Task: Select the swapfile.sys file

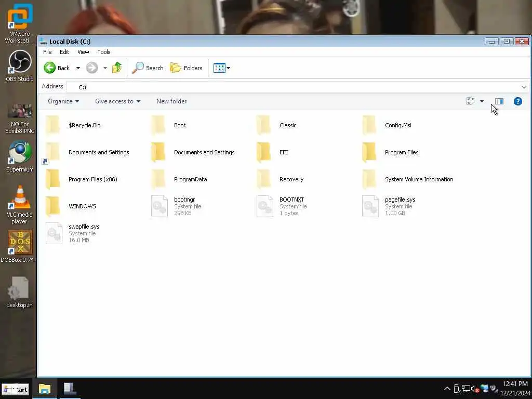Action: [x=73, y=233]
